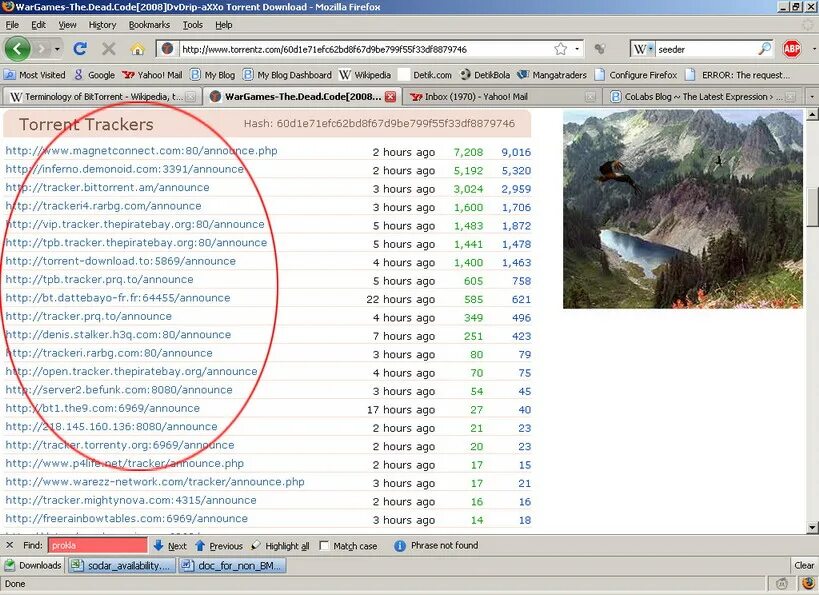
Task: Click the status bar icon left of Firefox logo
Action: point(781,584)
